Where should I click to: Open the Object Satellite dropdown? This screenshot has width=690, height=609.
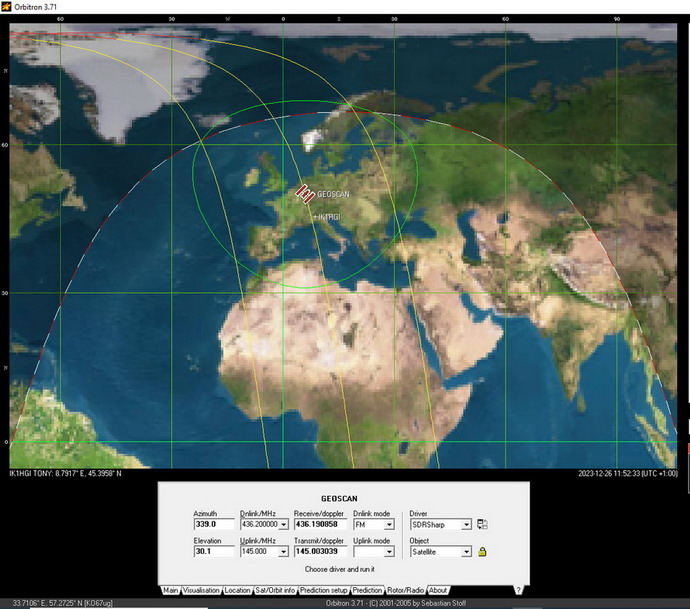pyautogui.click(x=466, y=552)
